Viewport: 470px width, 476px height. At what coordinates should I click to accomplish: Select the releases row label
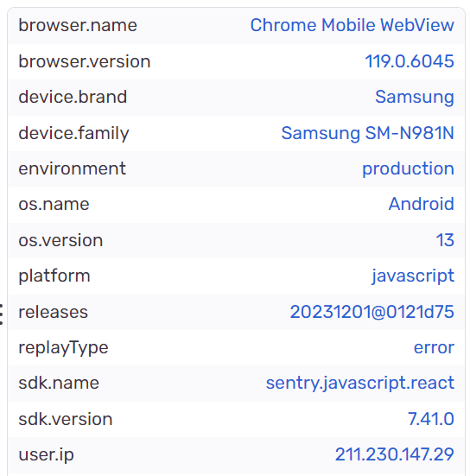pos(53,313)
